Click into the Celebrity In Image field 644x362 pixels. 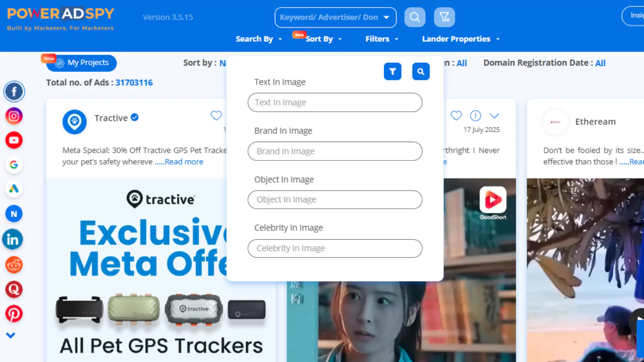(335, 248)
